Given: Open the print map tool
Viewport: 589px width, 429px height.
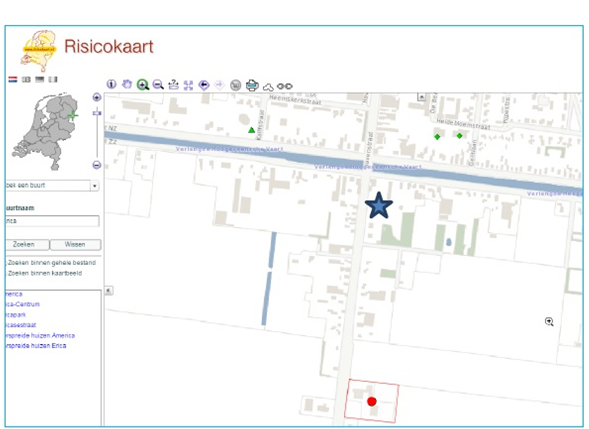Looking at the screenshot, I should point(252,86).
